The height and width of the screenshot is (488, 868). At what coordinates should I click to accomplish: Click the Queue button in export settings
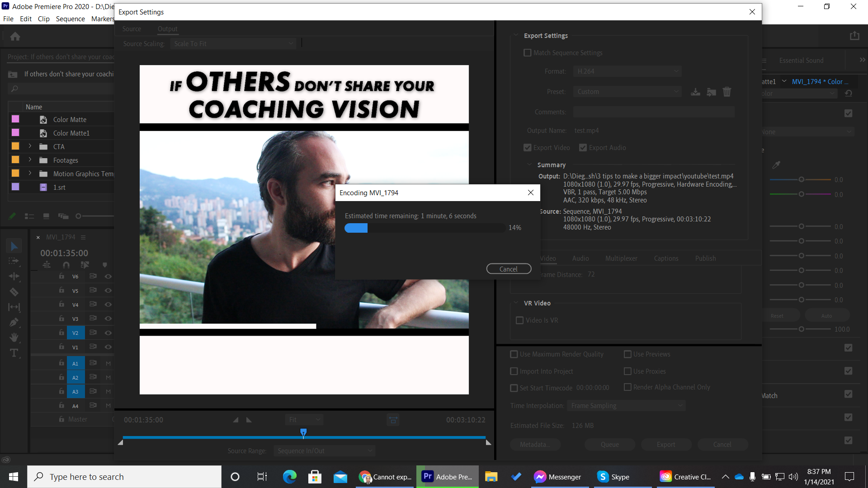point(609,445)
